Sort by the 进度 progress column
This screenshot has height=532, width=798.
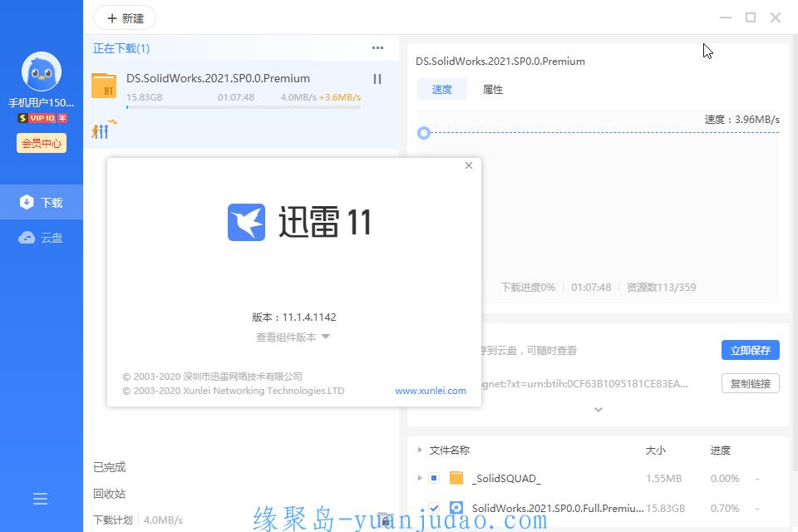(x=720, y=450)
